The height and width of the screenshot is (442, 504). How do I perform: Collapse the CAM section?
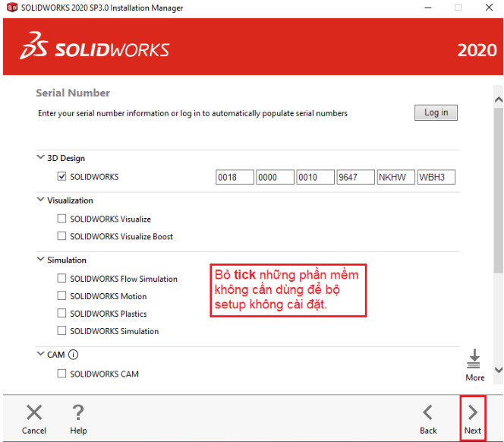(40, 355)
